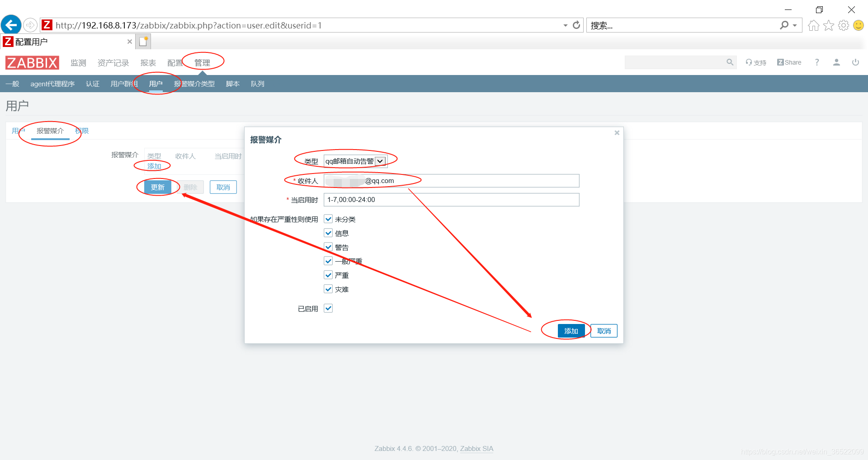Open the browser settings gear icon
Screen dimensions: 868x460
pyautogui.click(x=843, y=25)
